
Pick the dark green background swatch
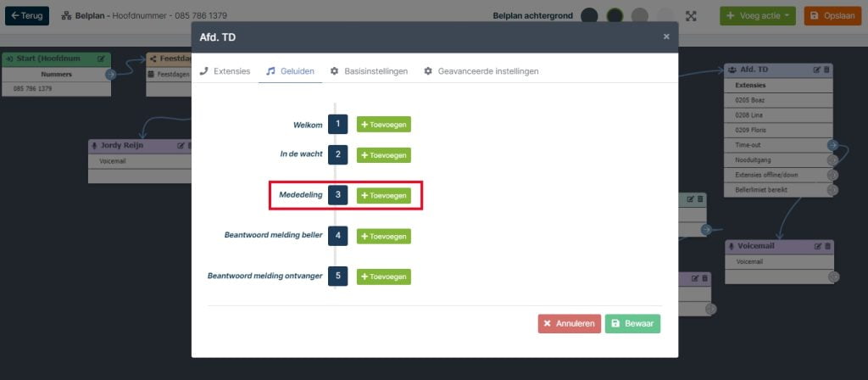coord(615,15)
